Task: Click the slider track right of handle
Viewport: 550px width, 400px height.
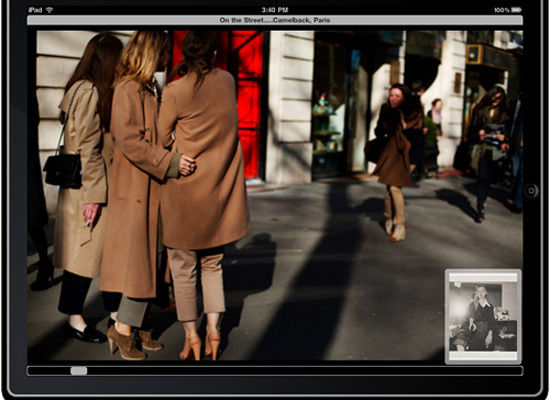Action: [x=305, y=371]
